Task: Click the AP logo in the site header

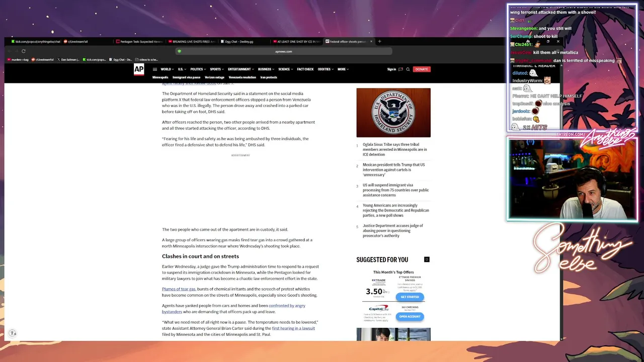Action: (x=139, y=69)
